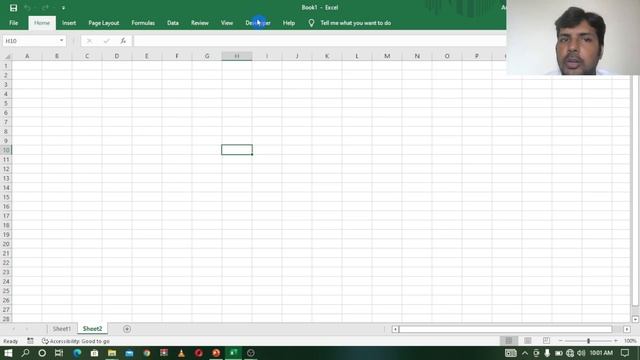Add a new sheet with the plus button
Image resolution: width=640 pixels, height=360 pixels.
coord(127,329)
